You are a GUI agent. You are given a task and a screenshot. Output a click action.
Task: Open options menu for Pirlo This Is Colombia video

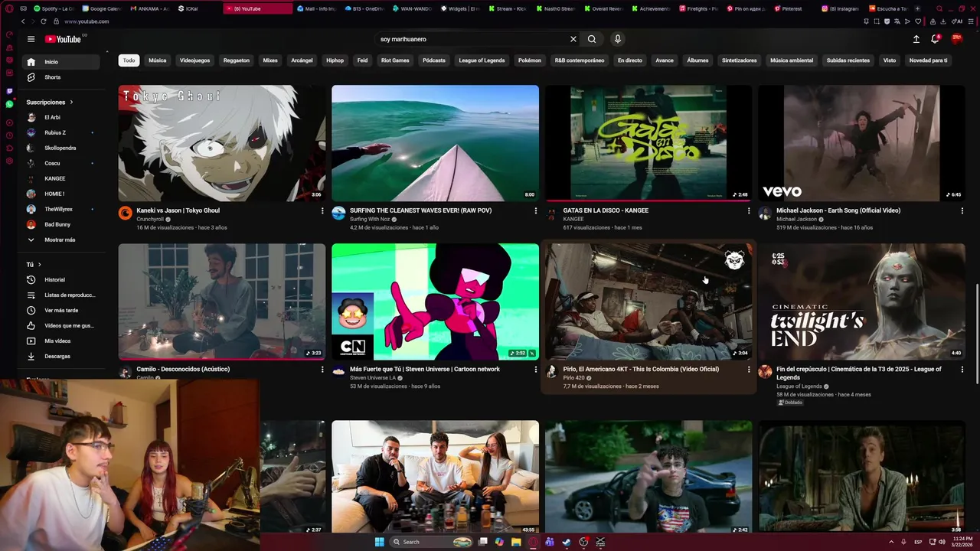749,369
